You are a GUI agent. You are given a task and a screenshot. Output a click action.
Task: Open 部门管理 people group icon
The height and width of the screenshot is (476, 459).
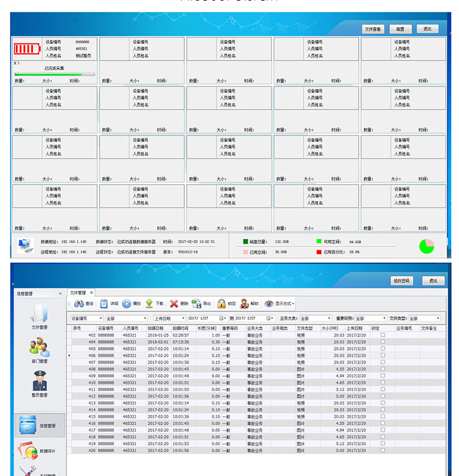pyautogui.click(x=39, y=347)
